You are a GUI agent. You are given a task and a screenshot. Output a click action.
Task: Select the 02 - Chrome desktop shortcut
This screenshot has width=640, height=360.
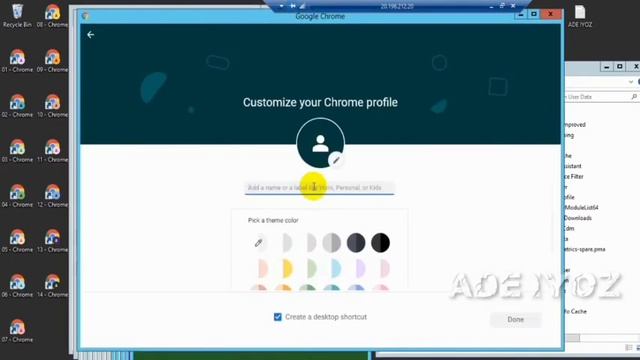click(17, 106)
